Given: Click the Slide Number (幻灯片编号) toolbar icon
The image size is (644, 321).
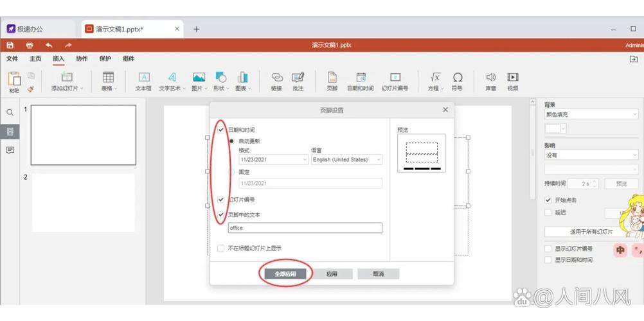Looking at the screenshot, I should (395, 77).
